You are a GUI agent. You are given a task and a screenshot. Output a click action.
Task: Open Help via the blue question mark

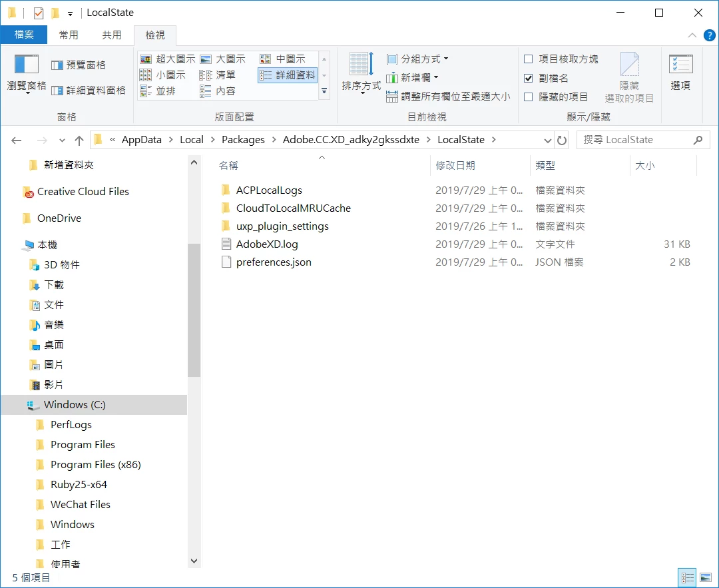coord(709,35)
